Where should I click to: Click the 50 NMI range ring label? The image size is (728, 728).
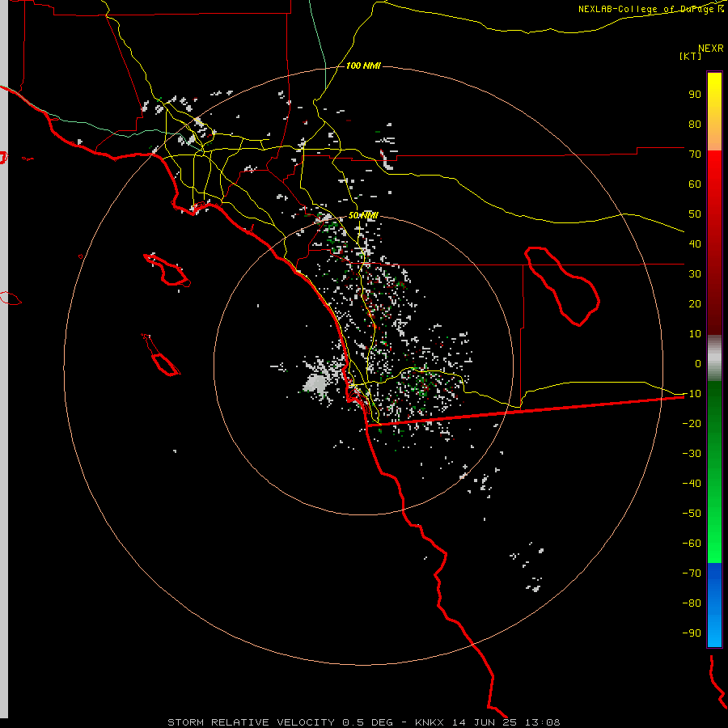click(363, 215)
